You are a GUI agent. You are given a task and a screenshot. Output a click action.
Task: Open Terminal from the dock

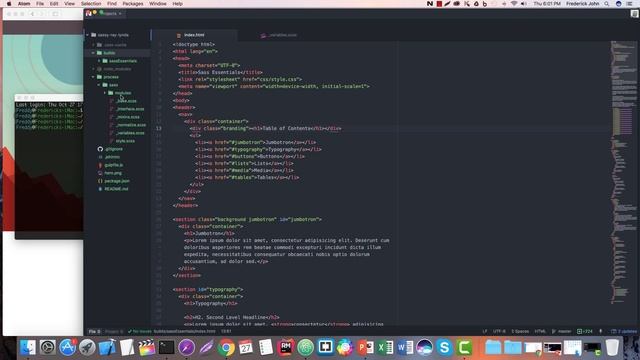[x=167, y=348]
